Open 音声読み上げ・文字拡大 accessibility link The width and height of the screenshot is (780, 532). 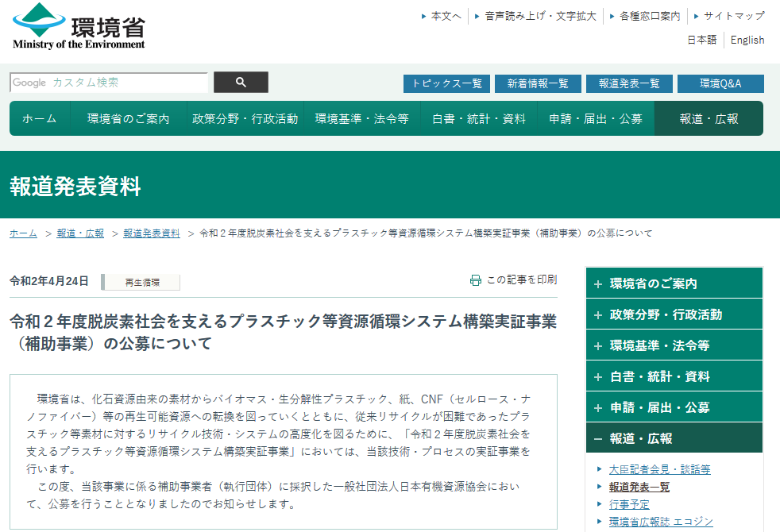click(540, 16)
